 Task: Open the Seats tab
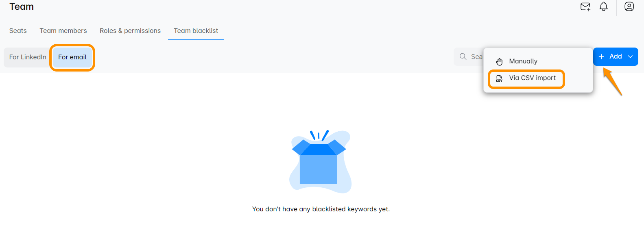click(x=18, y=31)
